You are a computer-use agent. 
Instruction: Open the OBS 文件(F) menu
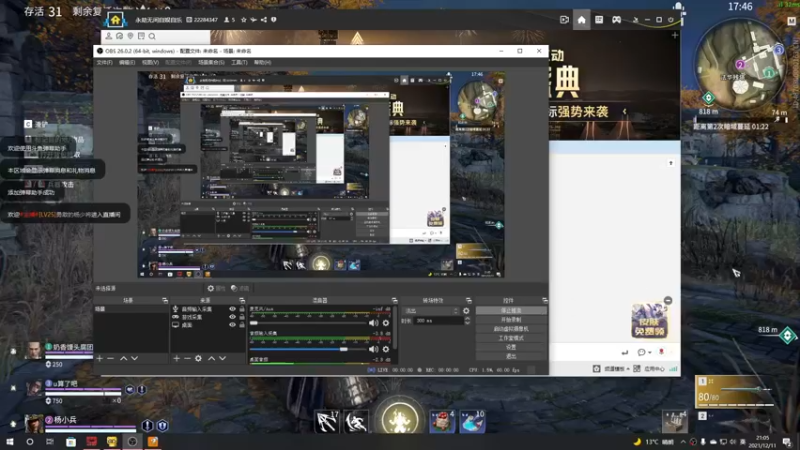pos(105,62)
